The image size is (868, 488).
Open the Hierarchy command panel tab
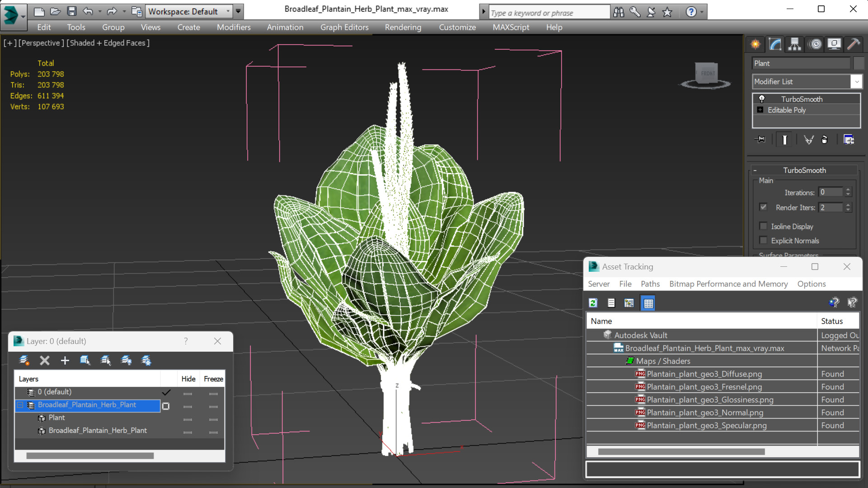(x=794, y=44)
